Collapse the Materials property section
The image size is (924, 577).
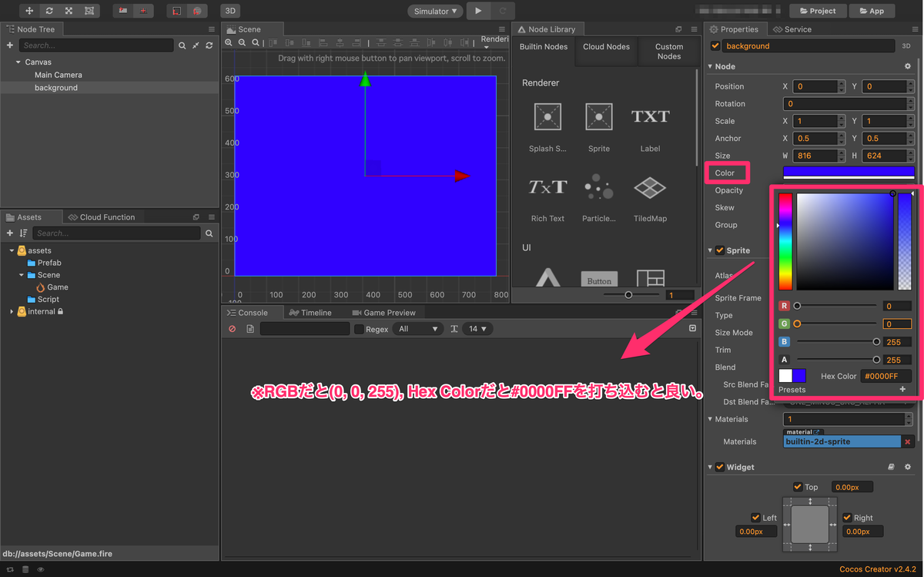(710, 419)
